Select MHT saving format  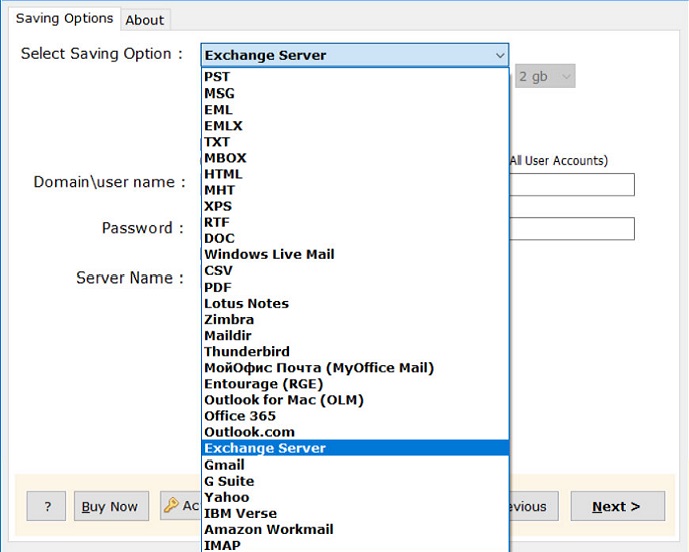point(355,190)
